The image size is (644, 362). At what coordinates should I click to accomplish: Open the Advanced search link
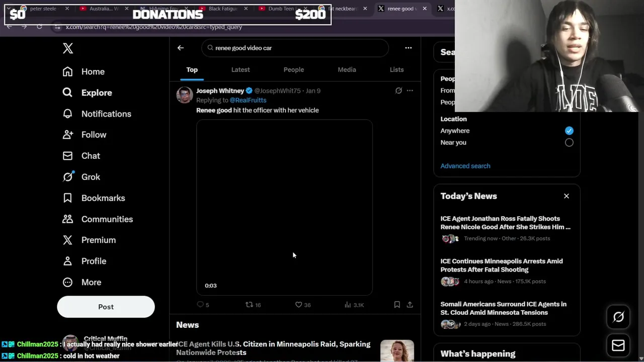coord(465,166)
